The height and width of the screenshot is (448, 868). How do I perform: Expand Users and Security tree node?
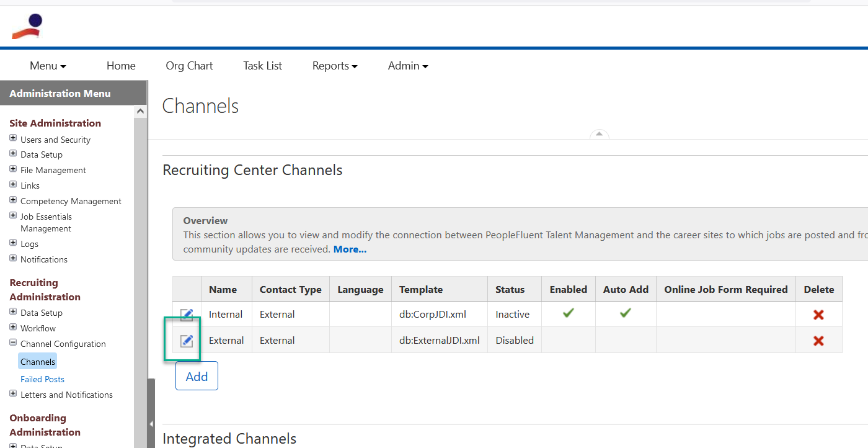[x=13, y=138]
